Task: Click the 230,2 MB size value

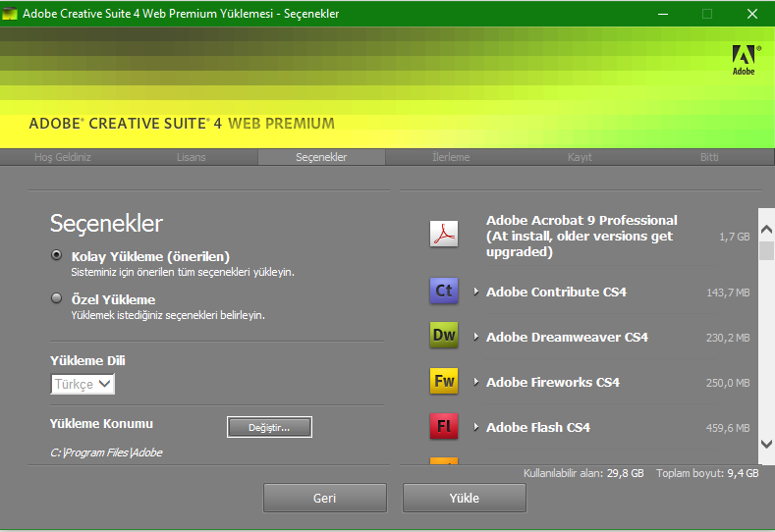Action: pos(728,338)
